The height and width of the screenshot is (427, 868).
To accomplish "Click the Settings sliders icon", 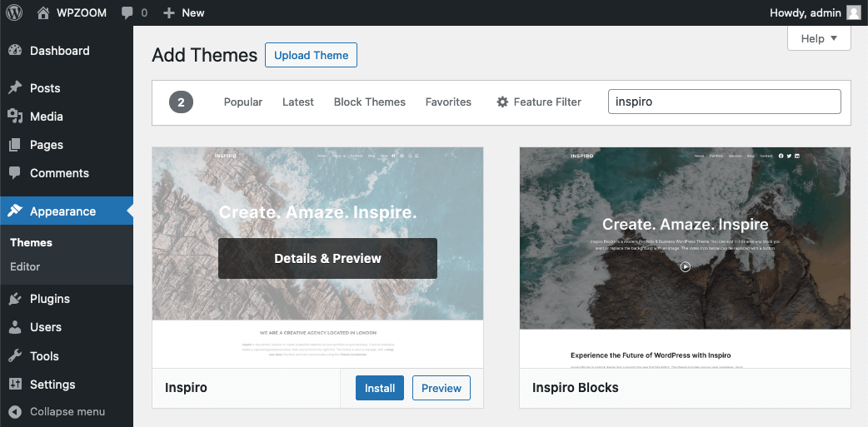I will (15, 384).
